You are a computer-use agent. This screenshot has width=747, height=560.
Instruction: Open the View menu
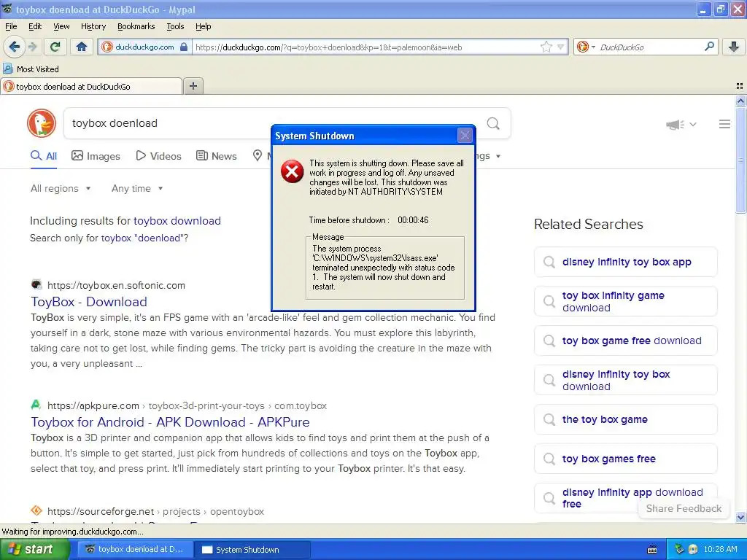[x=61, y=26]
